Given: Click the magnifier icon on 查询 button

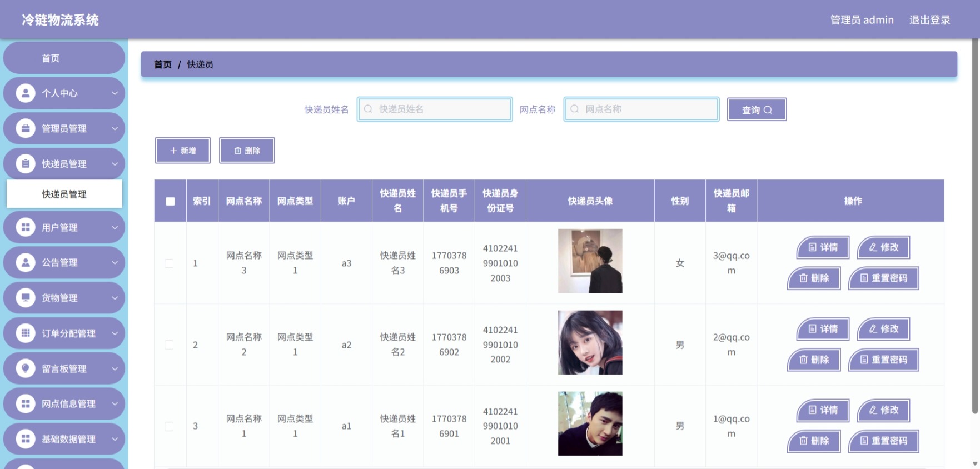Looking at the screenshot, I should tap(768, 110).
